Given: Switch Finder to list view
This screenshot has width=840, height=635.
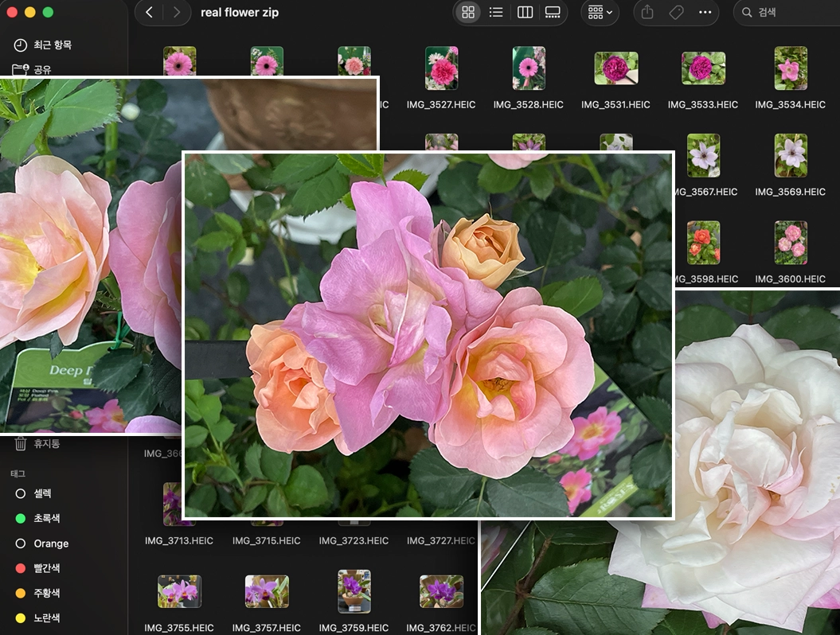Looking at the screenshot, I should click(x=496, y=12).
